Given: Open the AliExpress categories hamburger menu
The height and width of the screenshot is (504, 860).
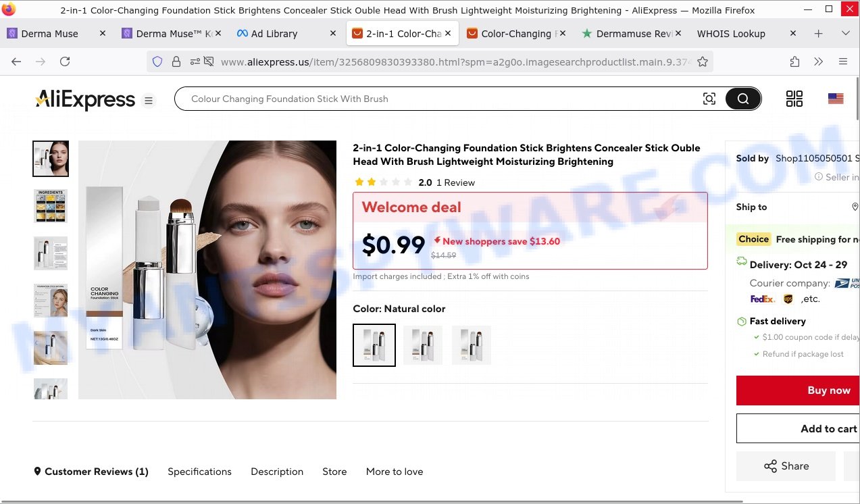Looking at the screenshot, I should tap(149, 101).
